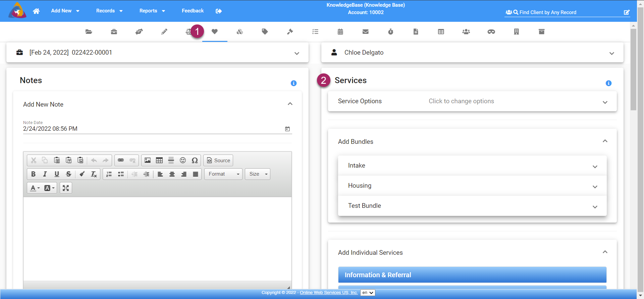This screenshot has height=299, width=644.
Task: Click the table grid icon in record toolbar
Action: [441, 32]
